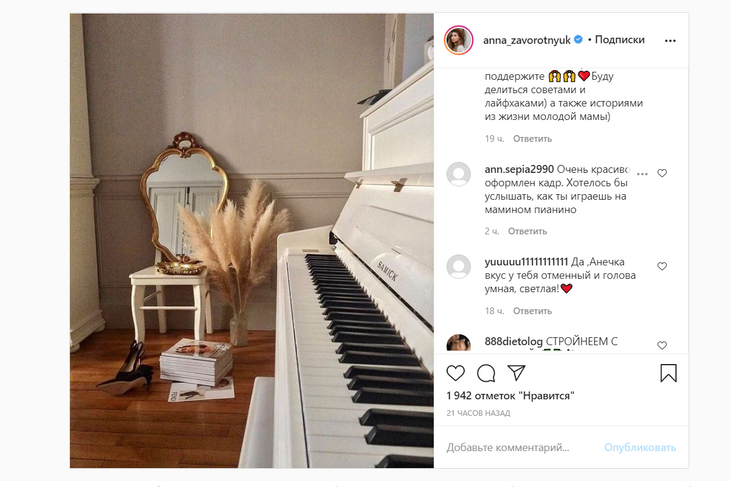Click Подписки following button
The image size is (730, 487).
(x=619, y=40)
